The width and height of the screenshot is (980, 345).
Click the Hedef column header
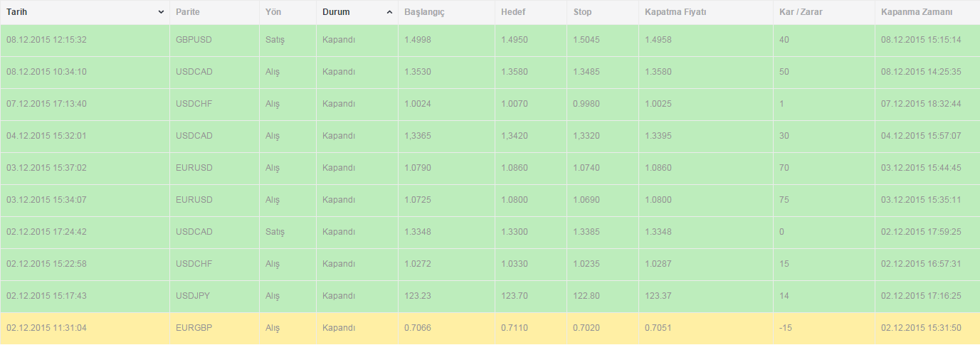(513, 12)
